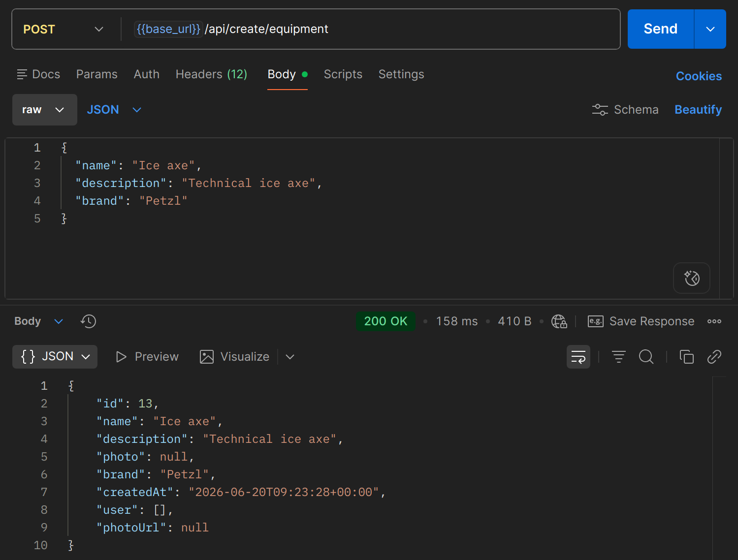The height and width of the screenshot is (560, 738).
Task: Click the "Technical ice axe" request value
Action: tap(249, 184)
